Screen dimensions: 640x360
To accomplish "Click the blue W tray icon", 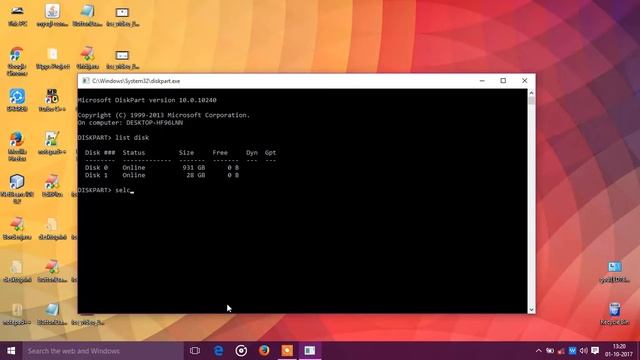I will [572, 351].
